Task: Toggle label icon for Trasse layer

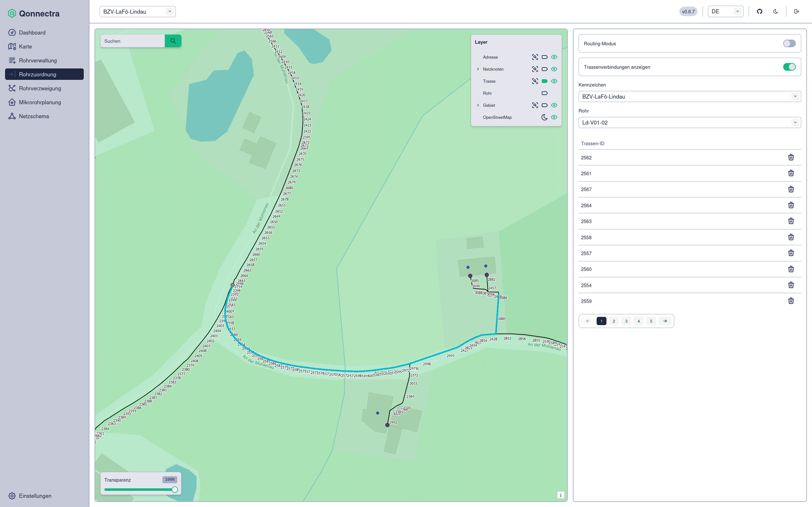Action: [x=544, y=81]
